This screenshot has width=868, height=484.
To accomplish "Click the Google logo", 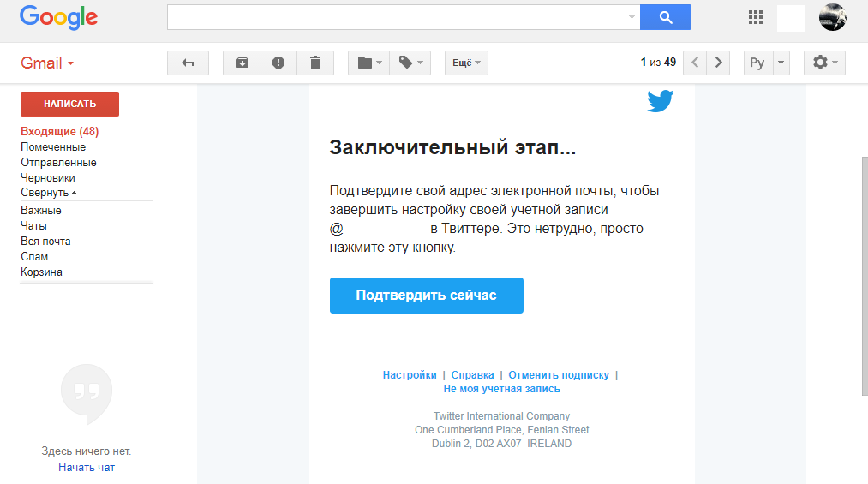I will tap(58, 18).
